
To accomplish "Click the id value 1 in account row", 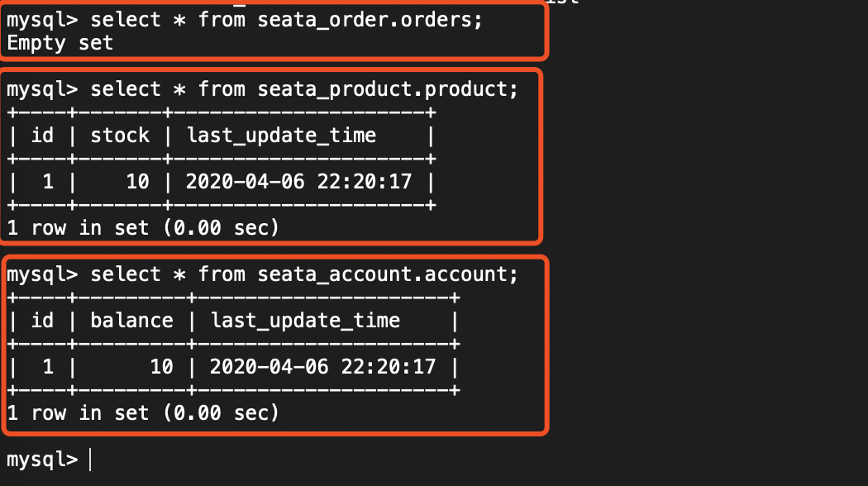I will pos(48,366).
